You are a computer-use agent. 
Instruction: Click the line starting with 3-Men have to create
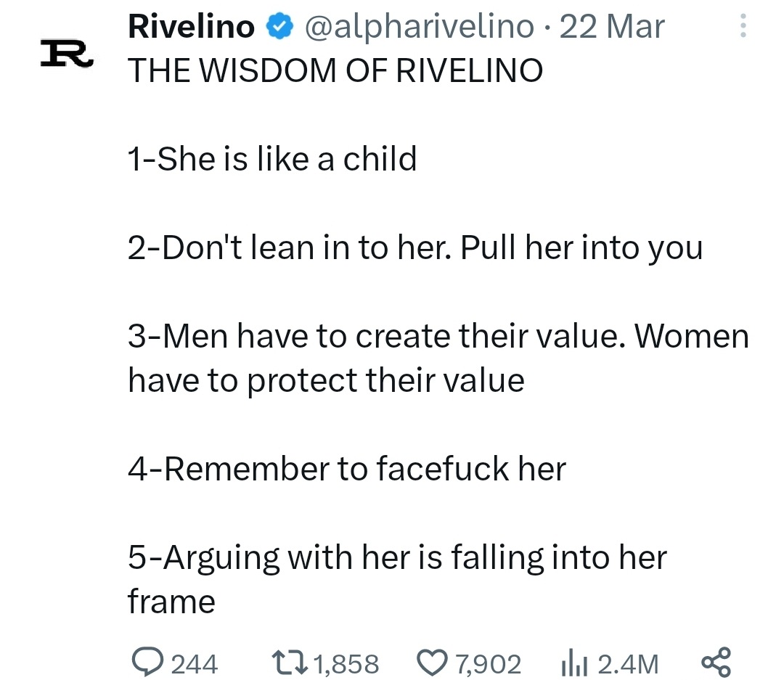tap(438, 358)
